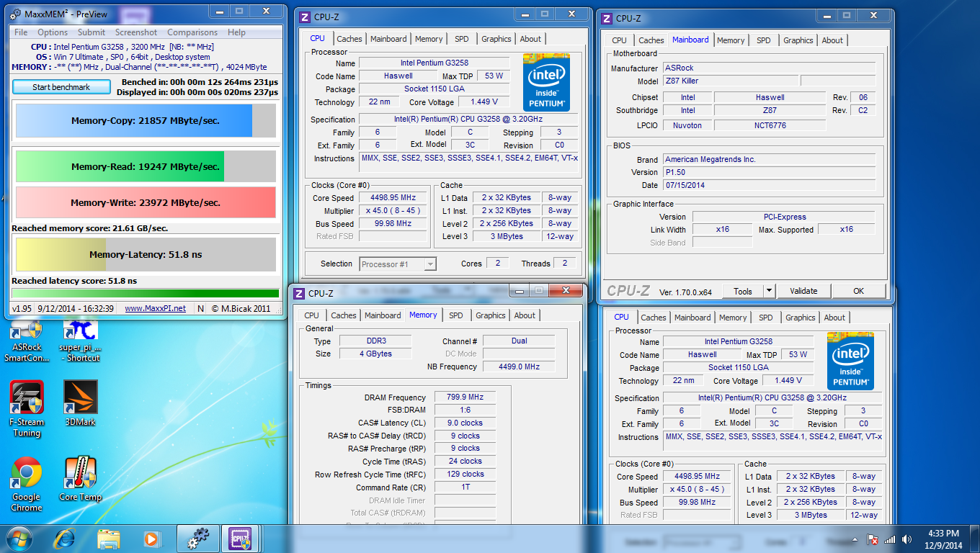980x553 pixels.
Task: Launch F-Stream Tuning desktop icon
Action: click(27, 409)
